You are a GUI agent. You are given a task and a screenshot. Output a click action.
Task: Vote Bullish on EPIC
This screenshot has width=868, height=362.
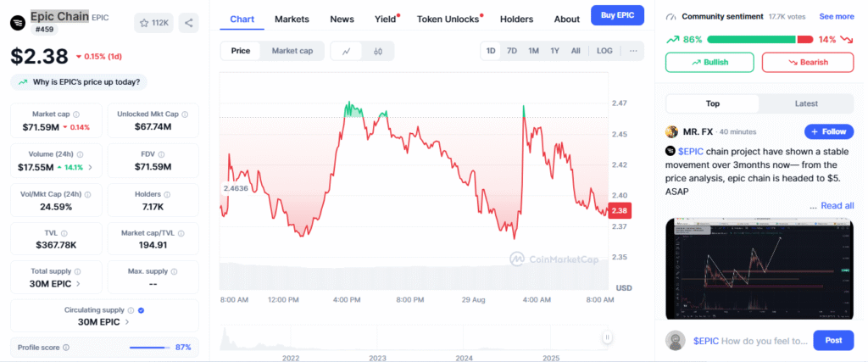pyautogui.click(x=709, y=62)
